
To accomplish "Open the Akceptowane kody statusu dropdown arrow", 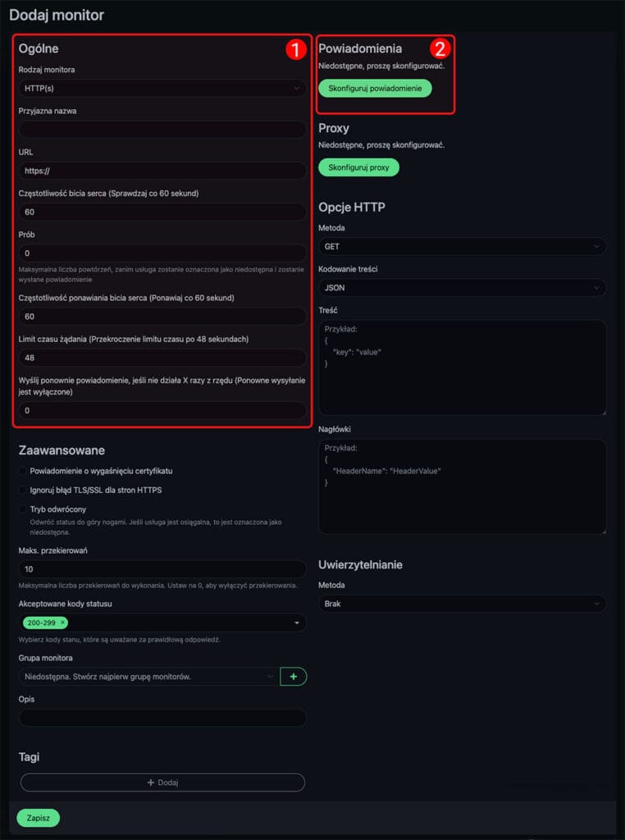I will pos(296,623).
